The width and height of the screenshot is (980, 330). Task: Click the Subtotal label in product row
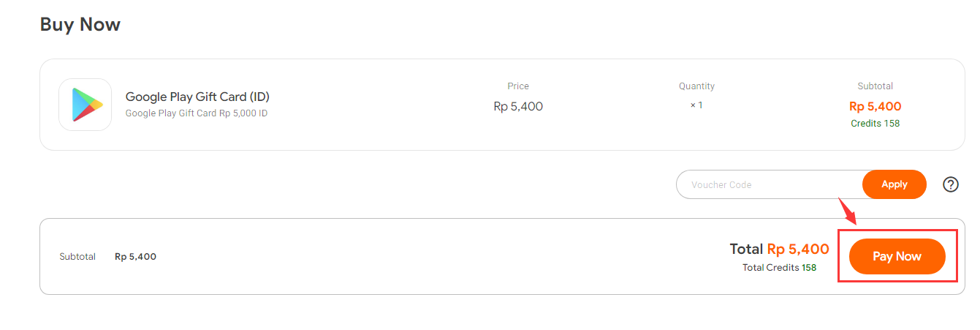tap(875, 86)
